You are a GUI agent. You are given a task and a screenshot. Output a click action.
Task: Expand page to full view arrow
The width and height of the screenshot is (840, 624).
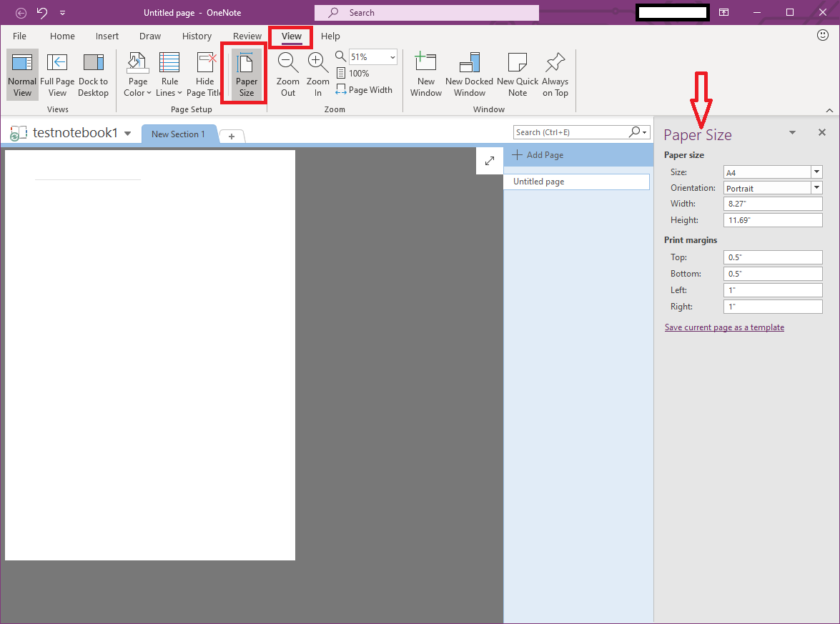pyautogui.click(x=490, y=161)
